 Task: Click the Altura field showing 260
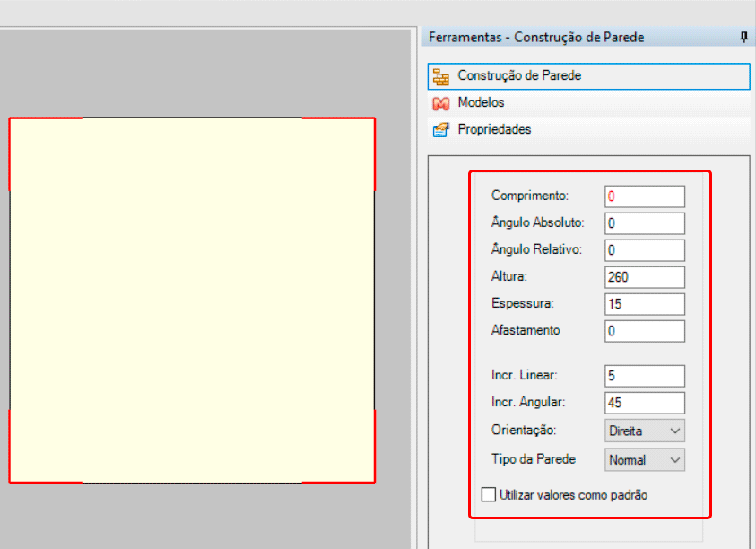645,277
